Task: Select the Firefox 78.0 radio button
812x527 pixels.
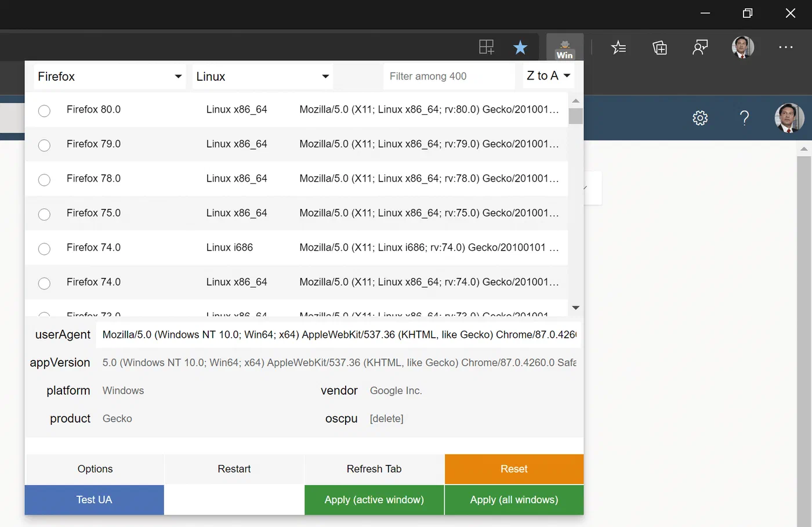Action: coord(44,180)
